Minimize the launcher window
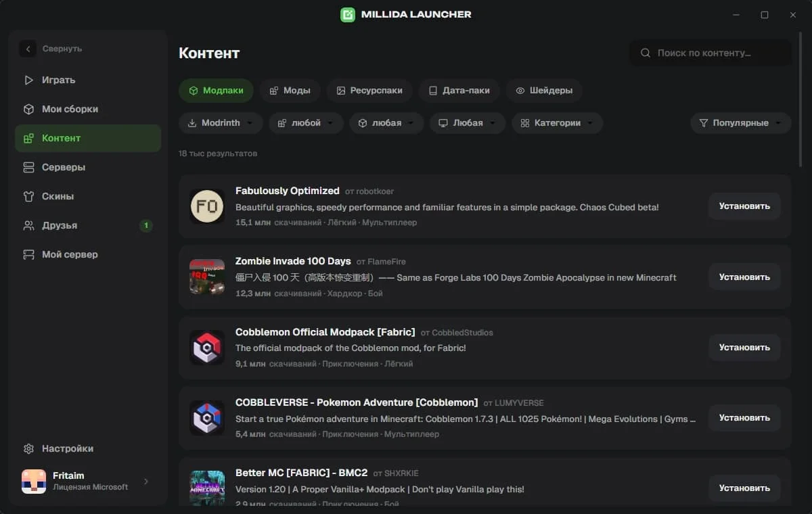Viewport: 812px width, 514px height. pyautogui.click(x=736, y=14)
